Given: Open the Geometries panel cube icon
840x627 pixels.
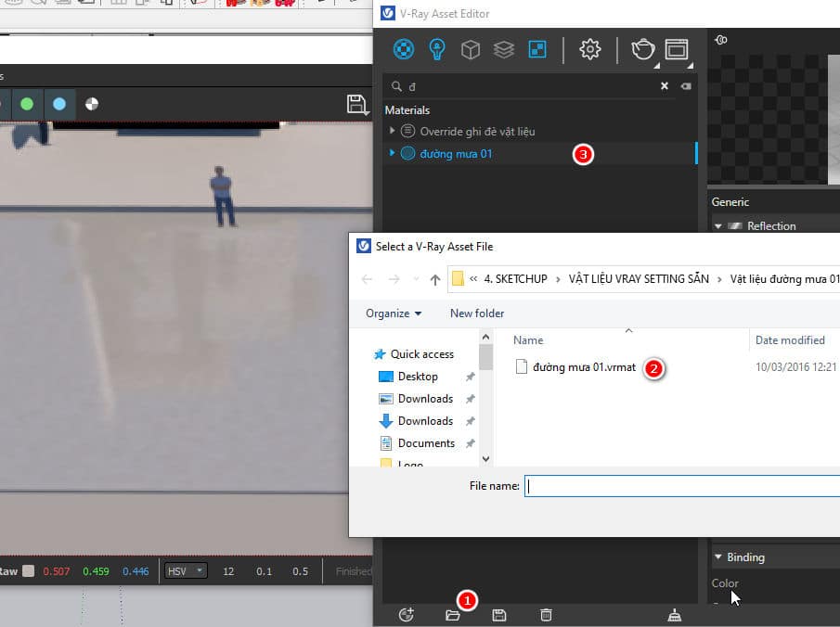Looking at the screenshot, I should click(470, 49).
